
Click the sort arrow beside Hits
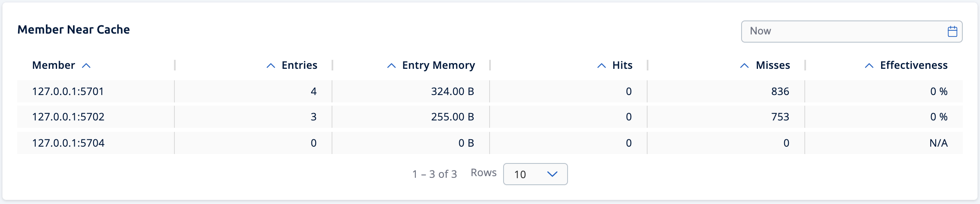tap(602, 66)
